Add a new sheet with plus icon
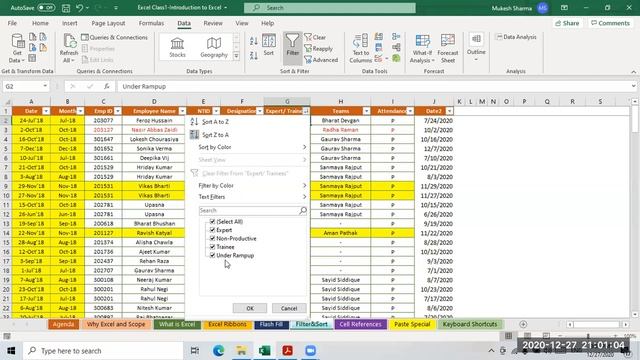 pyautogui.click(x=523, y=324)
